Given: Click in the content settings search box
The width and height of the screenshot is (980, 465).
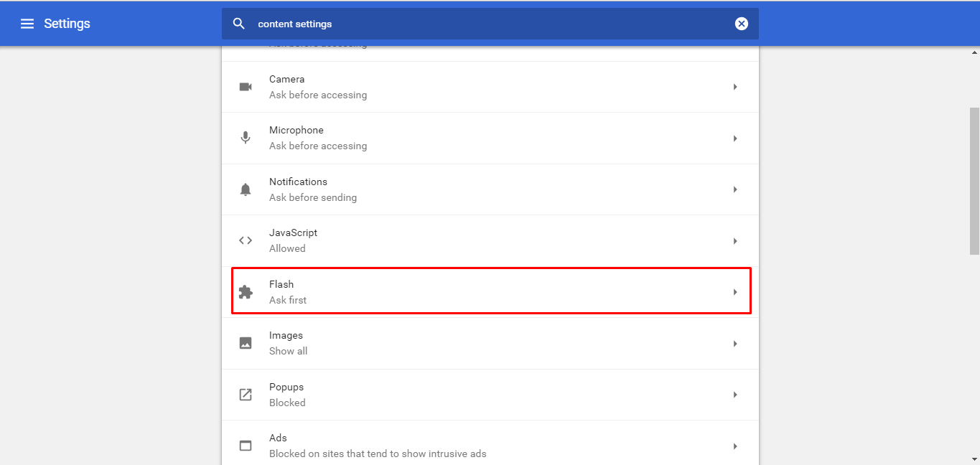Looking at the screenshot, I should pyautogui.click(x=488, y=24).
